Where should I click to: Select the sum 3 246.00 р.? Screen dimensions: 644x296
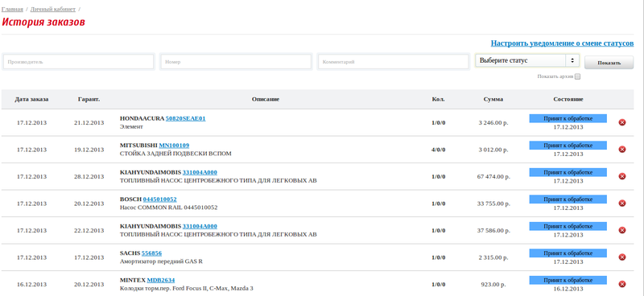click(x=493, y=122)
